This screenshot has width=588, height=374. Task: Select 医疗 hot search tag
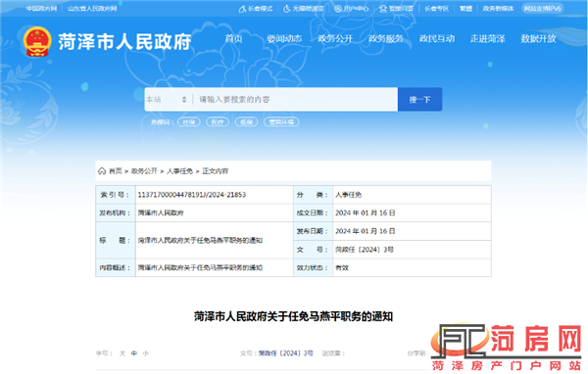click(x=218, y=121)
